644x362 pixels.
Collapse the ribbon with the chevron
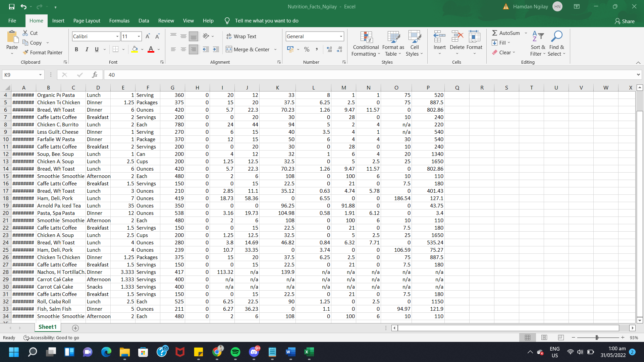[x=638, y=63]
